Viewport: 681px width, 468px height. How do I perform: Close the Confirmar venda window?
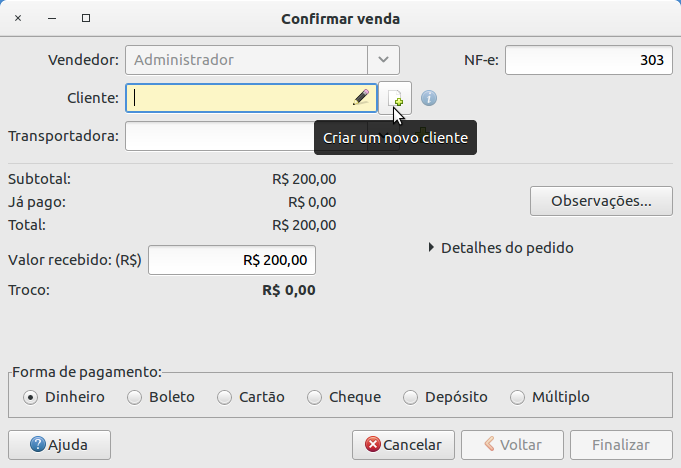tap(18, 18)
